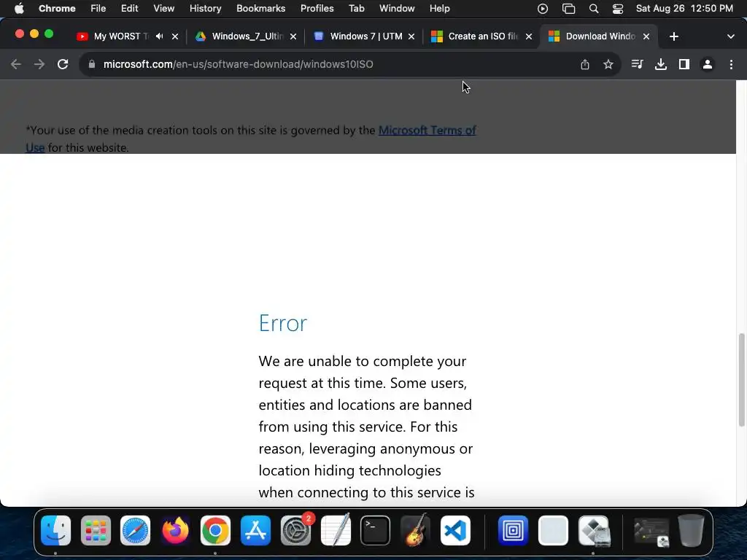Open the File menu
Screen dimensions: 747x560
[98, 9]
